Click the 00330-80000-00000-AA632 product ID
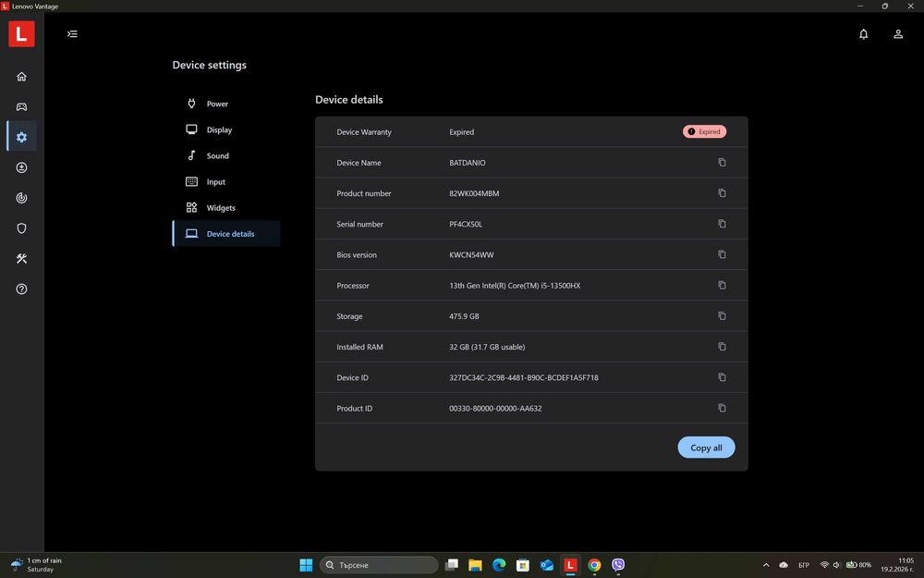 (x=495, y=408)
